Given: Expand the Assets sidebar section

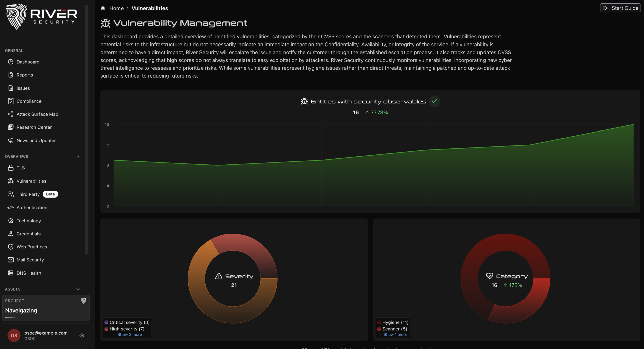Looking at the screenshot, I should [x=78, y=289].
